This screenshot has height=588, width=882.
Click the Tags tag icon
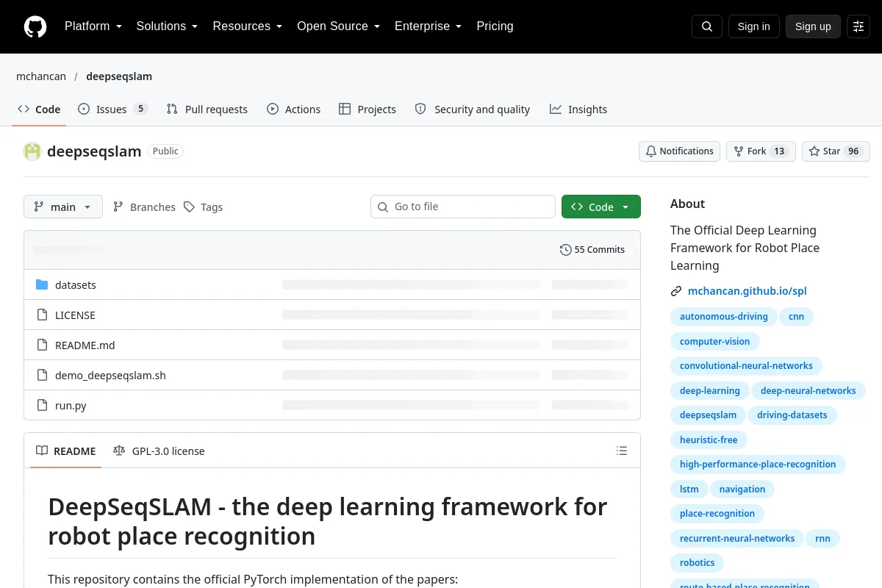point(189,207)
